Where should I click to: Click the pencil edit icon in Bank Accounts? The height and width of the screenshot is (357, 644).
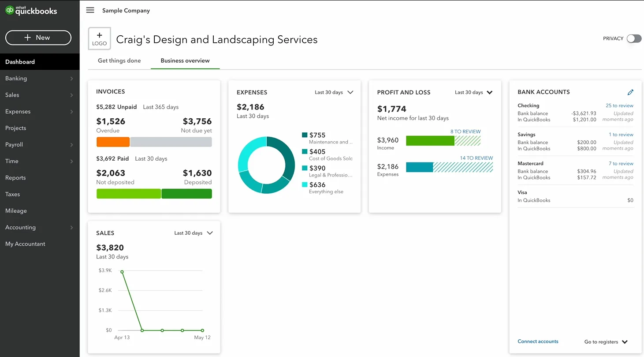(630, 92)
